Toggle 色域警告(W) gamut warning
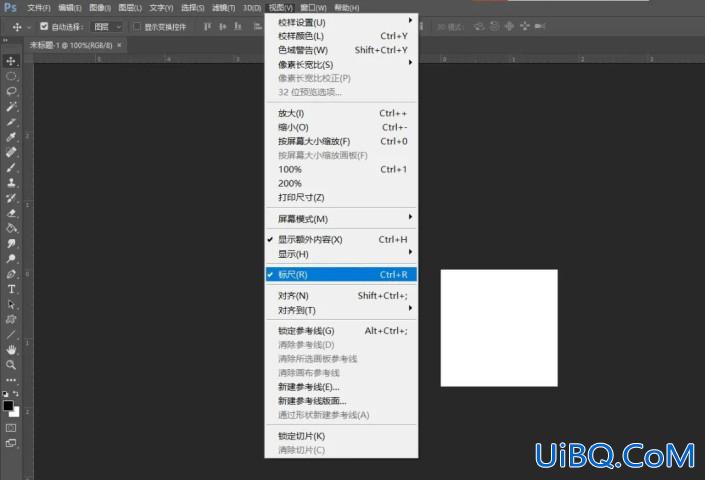The width and height of the screenshot is (705, 480). tap(341, 50)
